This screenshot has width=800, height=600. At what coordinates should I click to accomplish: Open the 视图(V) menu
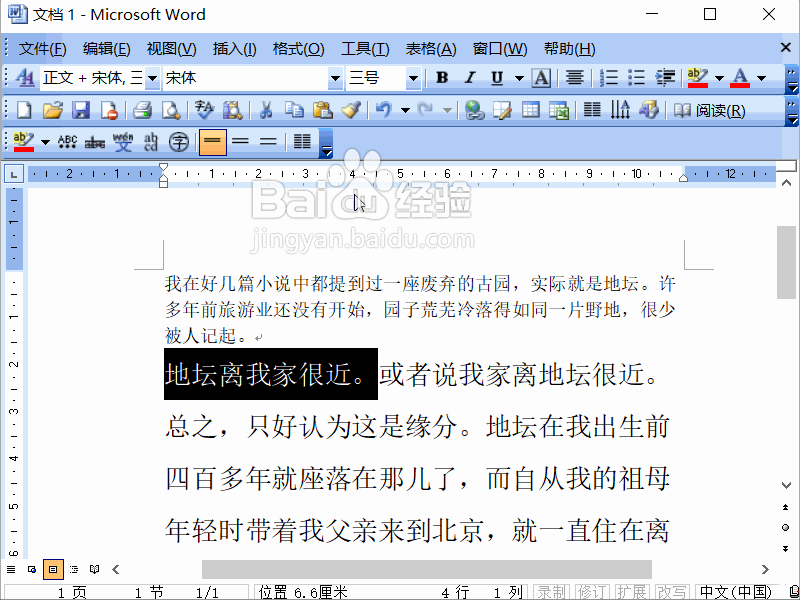click(x=171, y=49)
